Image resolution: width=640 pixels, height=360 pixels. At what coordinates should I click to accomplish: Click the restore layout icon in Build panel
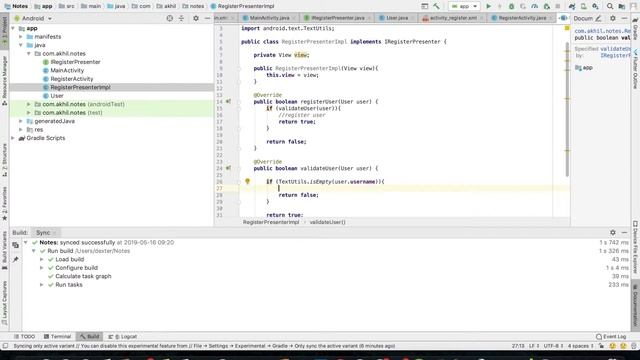coord(16,245)
